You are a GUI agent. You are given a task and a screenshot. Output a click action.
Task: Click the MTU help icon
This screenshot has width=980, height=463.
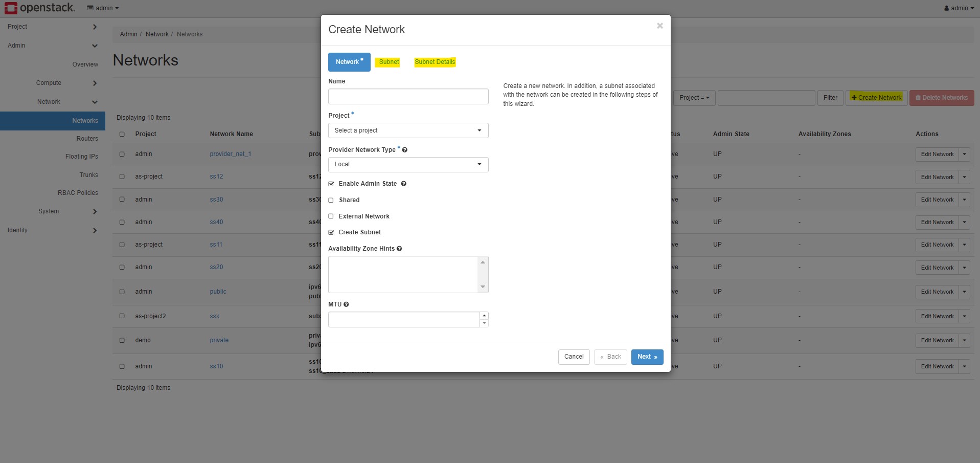(346, 304)
